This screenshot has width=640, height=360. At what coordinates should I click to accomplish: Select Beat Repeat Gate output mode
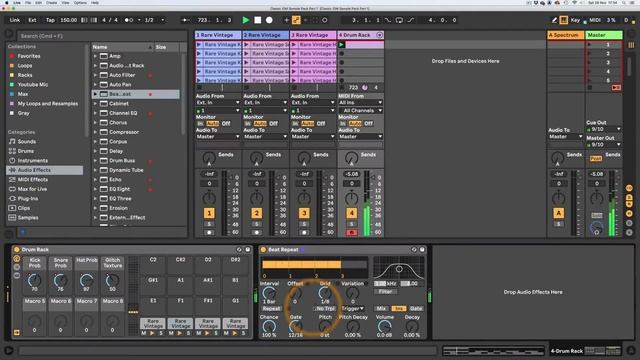[416, 309]
